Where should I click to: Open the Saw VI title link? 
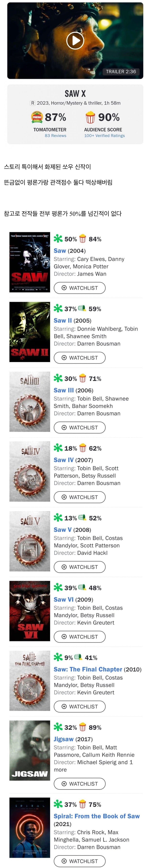63,600
